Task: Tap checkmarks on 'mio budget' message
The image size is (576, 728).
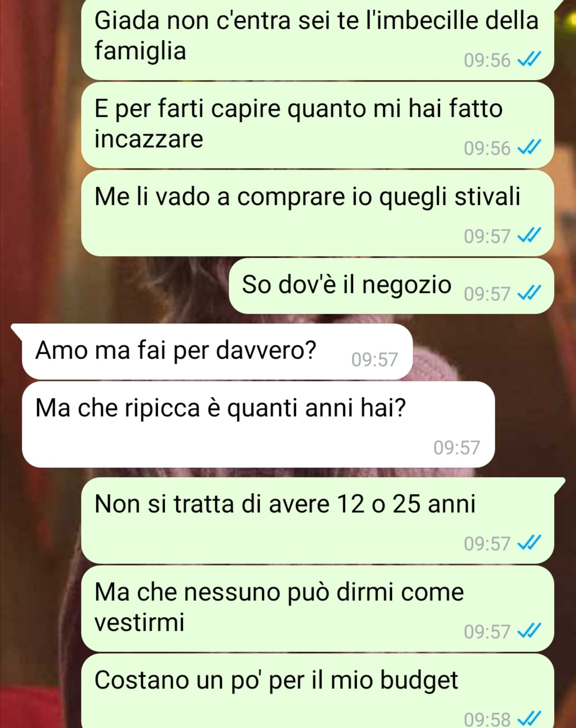Action: pyautogui.click(x=530, y=718)
